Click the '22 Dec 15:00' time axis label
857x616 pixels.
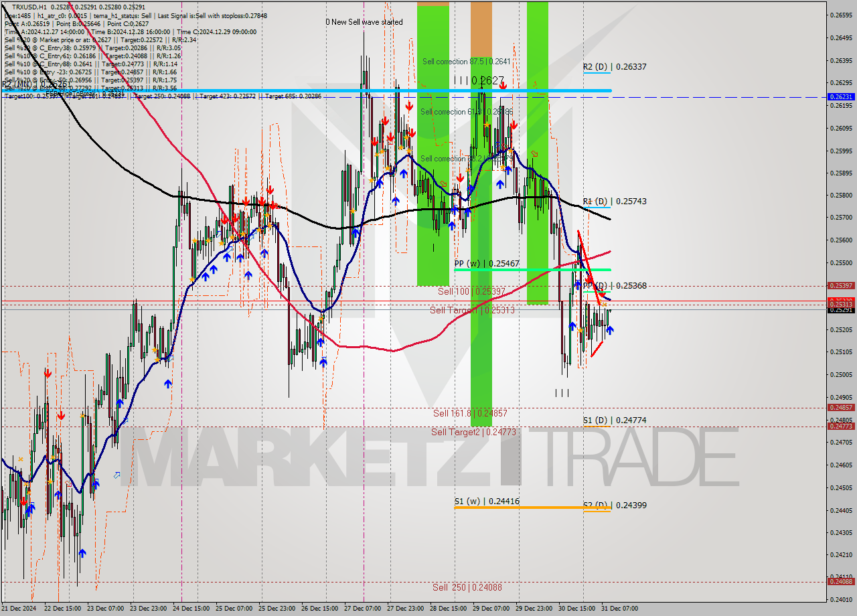pos(63,609)
